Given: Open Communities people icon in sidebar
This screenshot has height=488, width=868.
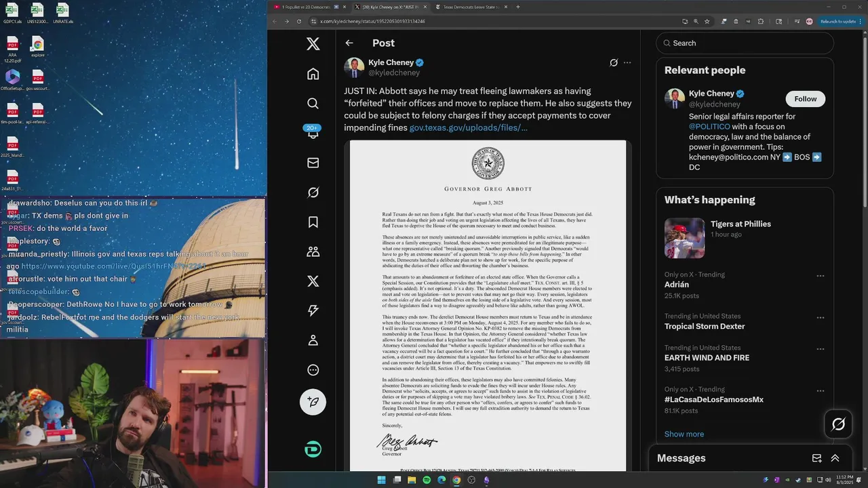Looking at the screenshot, I should [x=313, y=251].
